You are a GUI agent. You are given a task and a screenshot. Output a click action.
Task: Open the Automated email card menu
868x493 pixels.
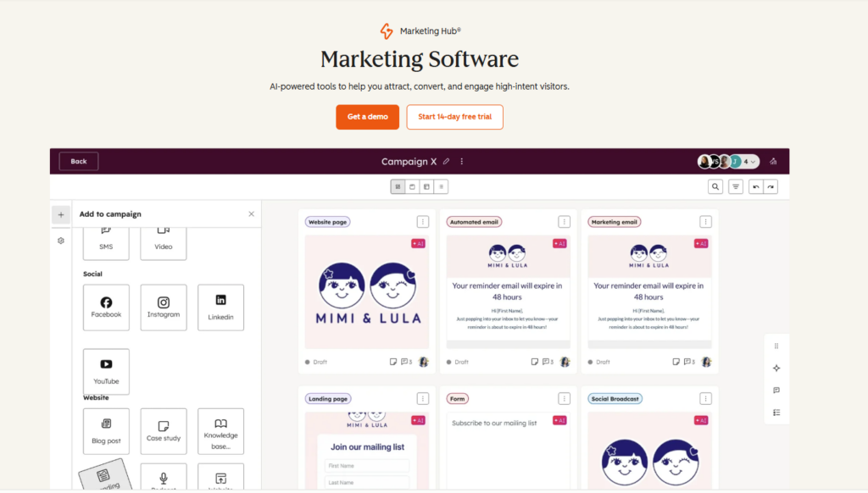pos(565,221)
